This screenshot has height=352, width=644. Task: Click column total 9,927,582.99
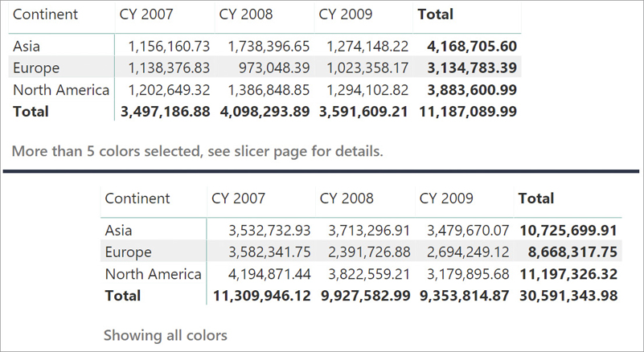[x=366, y=296]
